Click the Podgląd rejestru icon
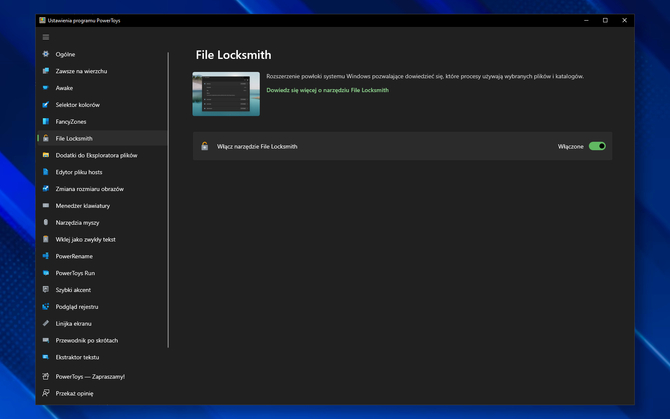 coord(46,306)
